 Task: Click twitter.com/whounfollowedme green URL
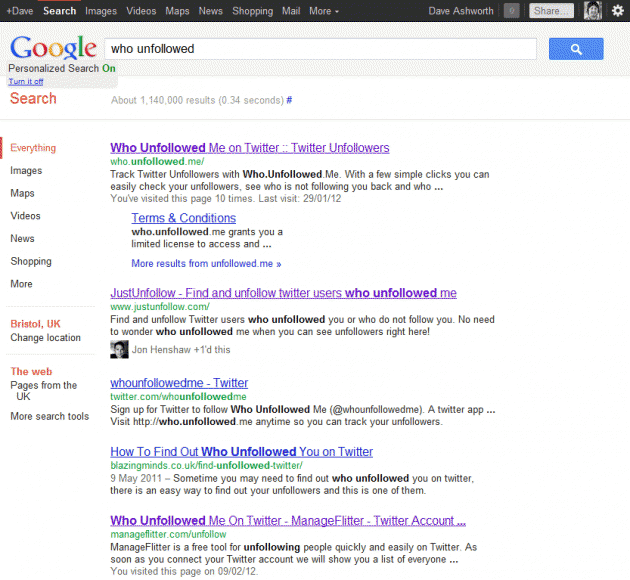178,397
